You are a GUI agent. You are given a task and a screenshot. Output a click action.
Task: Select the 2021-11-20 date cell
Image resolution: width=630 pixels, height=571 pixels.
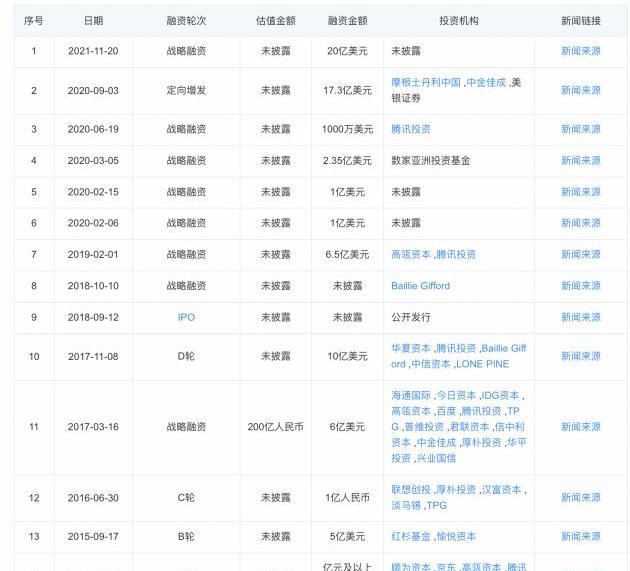(93, 51)
